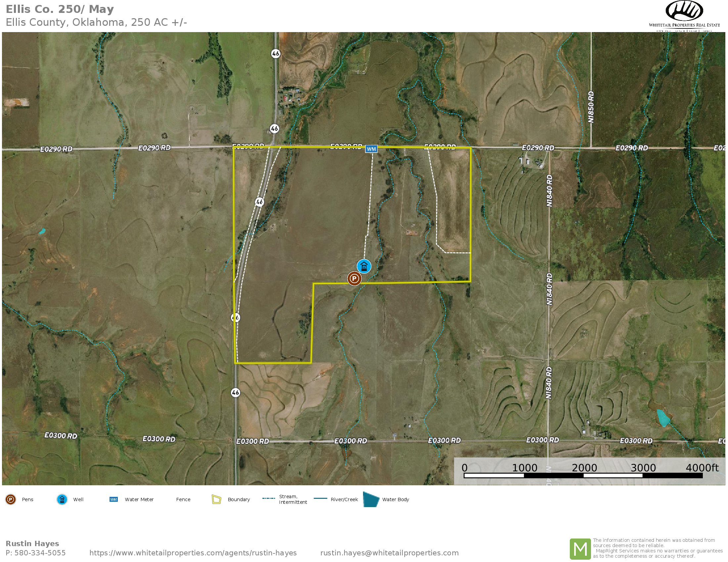Click the Stream, Intermittent legend line
Screen dimensions: 728x562
[x=268, y=498]
